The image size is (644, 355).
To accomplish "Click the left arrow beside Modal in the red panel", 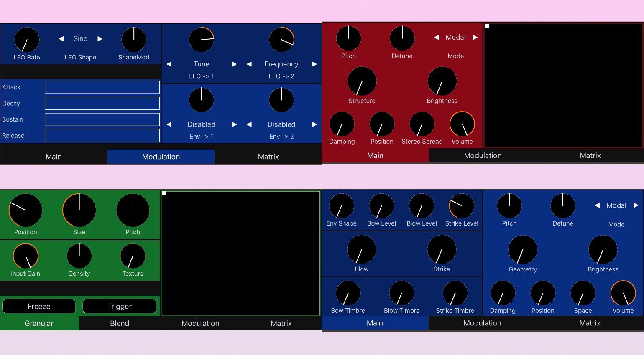I will pos(437,38).
